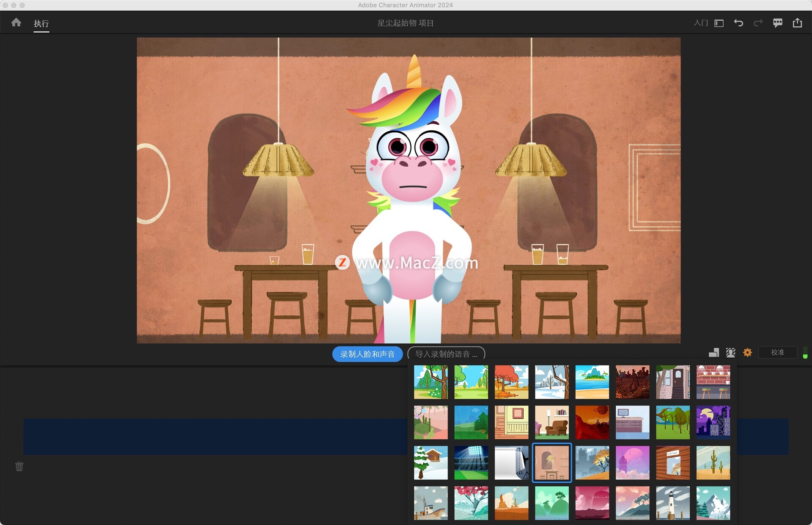Choose the snowy cabin background
This screenshot has height=525, width=812.
[x=431, y=463]
